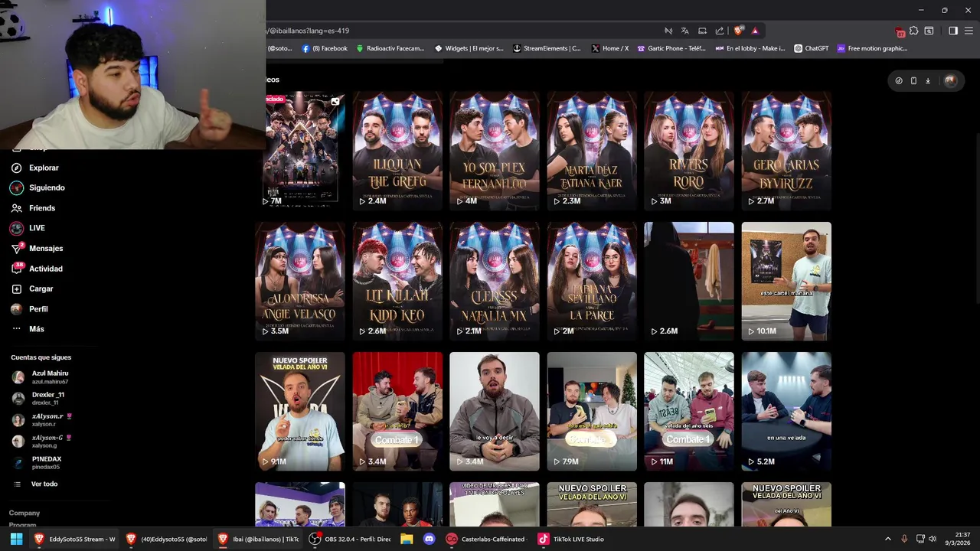This screenshot has width=980, height=551.
Task: Open xAlyson.r account
Action: tap(42, 420)
